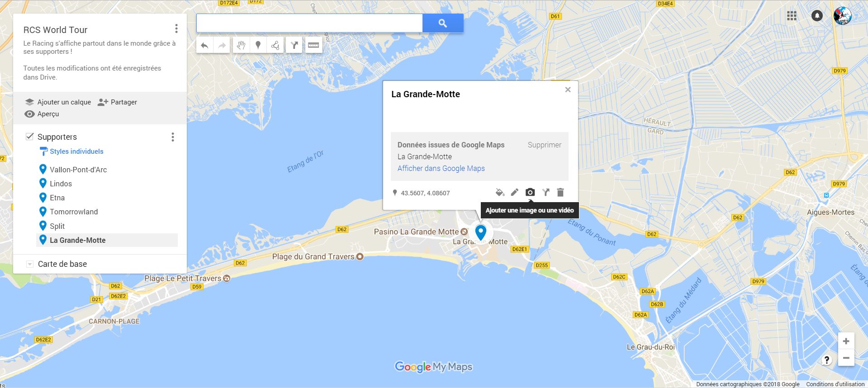Click the add directions toolbar icon
Screen dimensions: 868x388
[294, 45]
